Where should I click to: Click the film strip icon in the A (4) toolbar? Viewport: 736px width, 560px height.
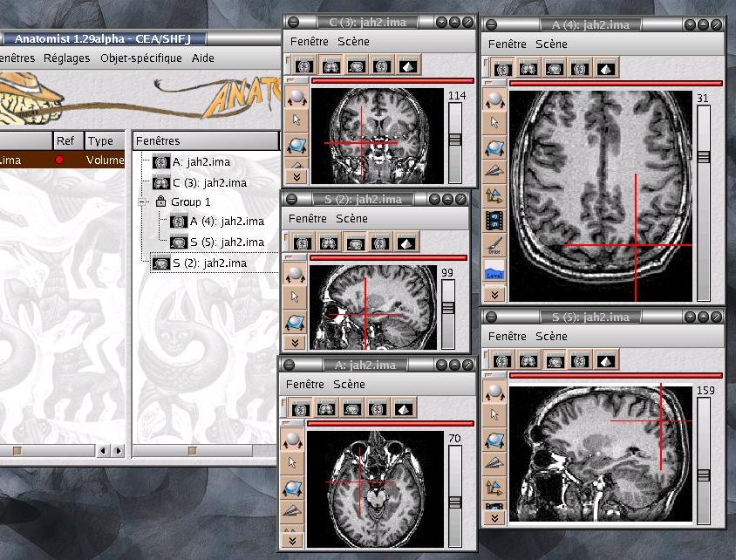(495, 220)
